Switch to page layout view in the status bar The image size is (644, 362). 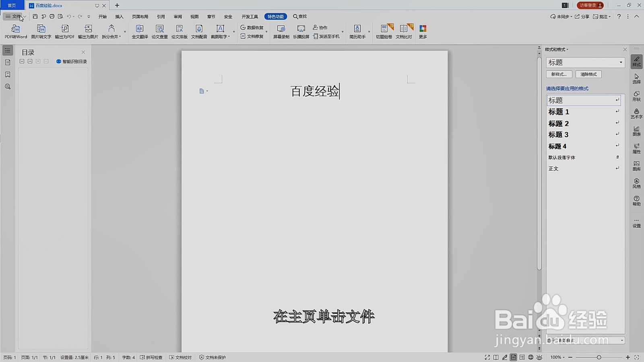(x=514, y=357)
